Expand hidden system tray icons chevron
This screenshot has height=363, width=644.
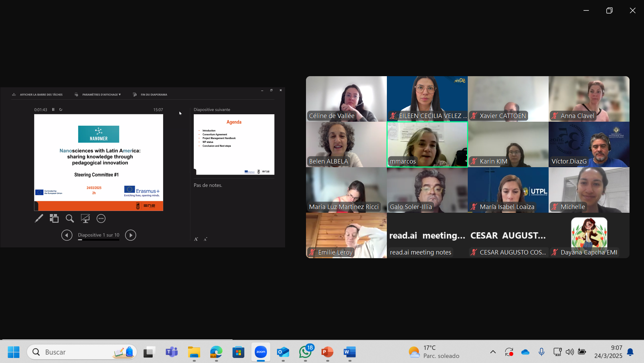493,352
